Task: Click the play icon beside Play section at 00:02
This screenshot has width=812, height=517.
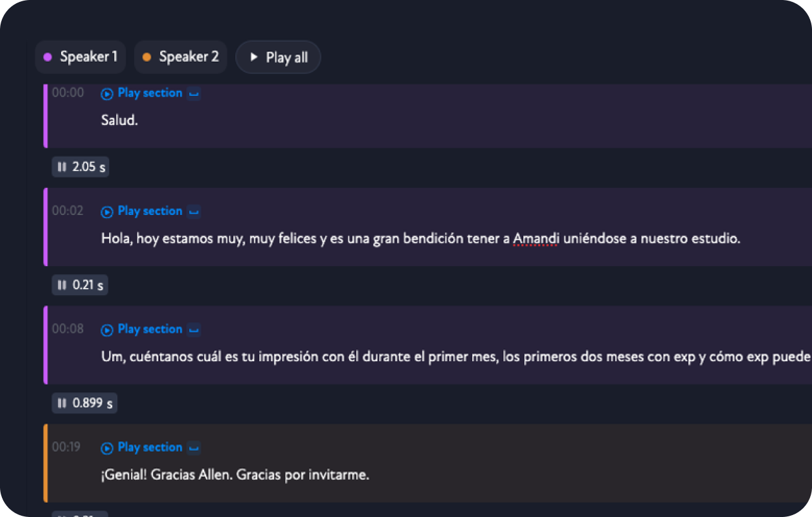Action: pyautogui.click(x=107, y=211)
